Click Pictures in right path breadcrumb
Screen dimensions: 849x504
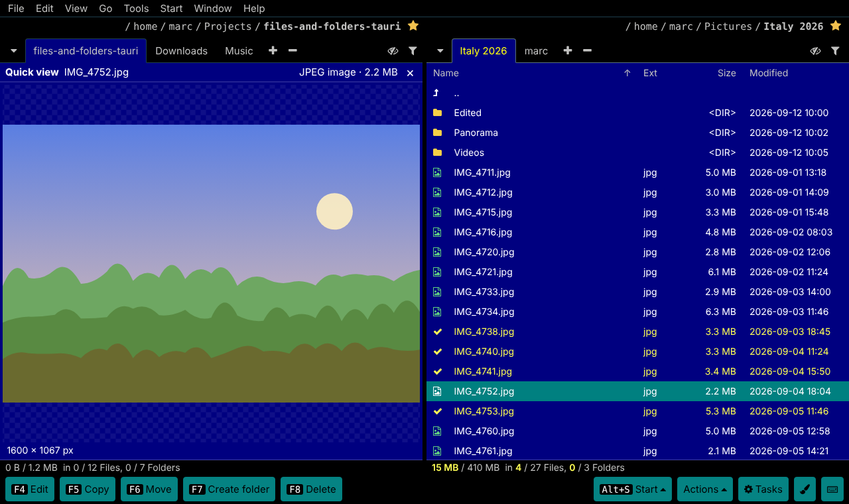(728, 27)
